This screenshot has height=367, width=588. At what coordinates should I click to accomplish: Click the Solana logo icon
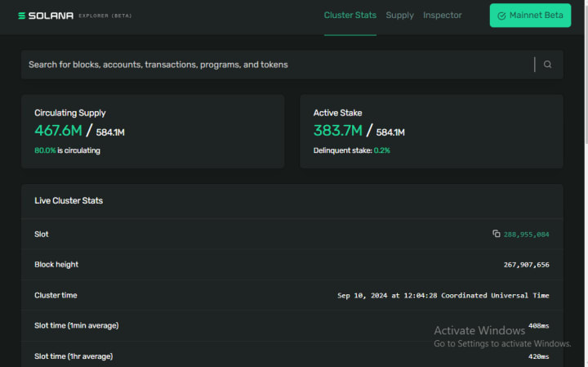click(x=21, y=16)
